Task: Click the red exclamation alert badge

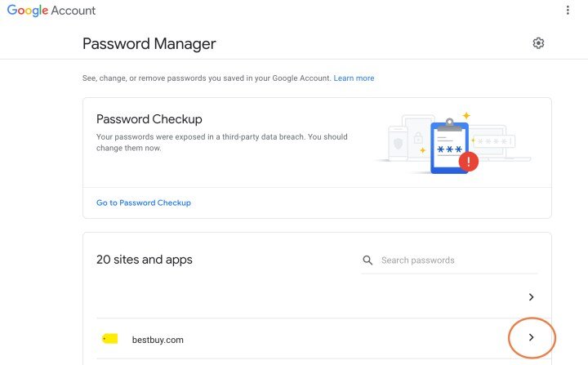Action: click(469, 162)
